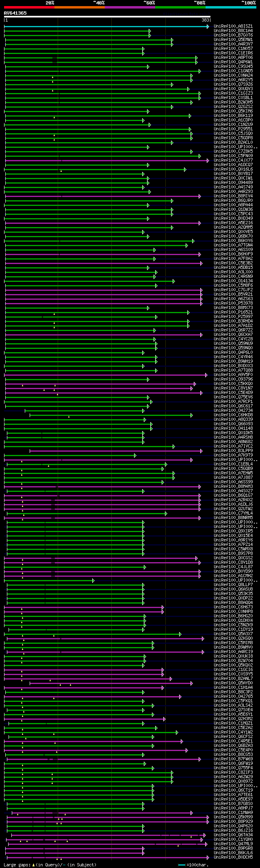260x868 pixels.
Task: Select the UniRef100_C5KKQ0 label
Action: pos(233,384)
